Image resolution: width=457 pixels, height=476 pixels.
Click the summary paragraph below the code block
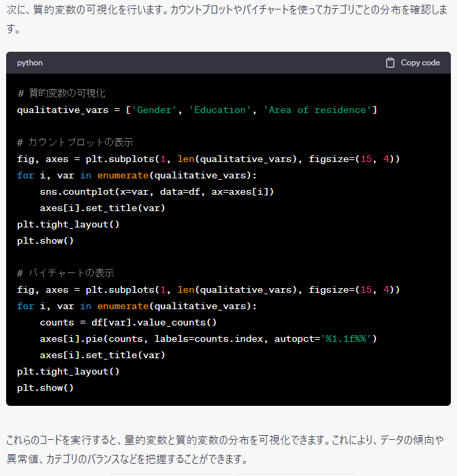click(225, 450)
